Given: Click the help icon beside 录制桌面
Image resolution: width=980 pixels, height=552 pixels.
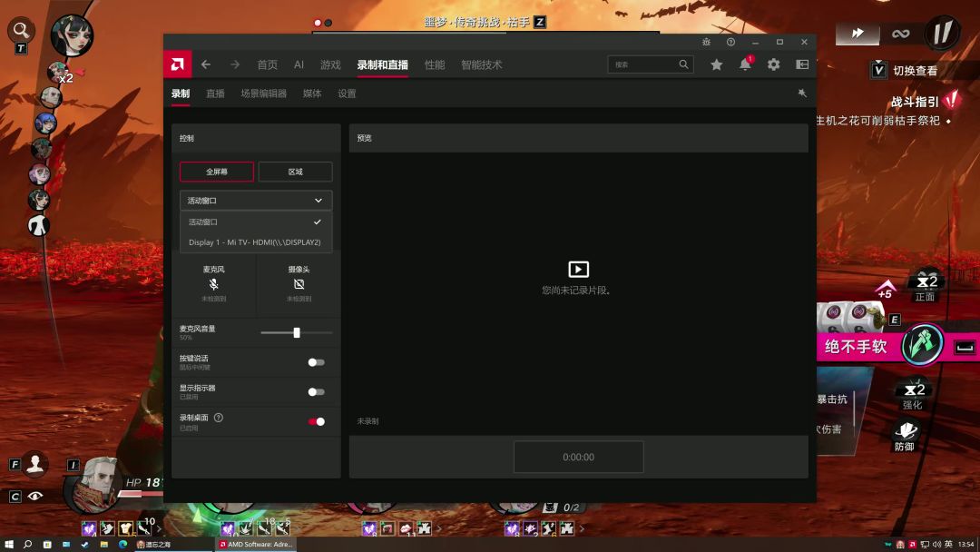Looking at the screenshot, I should pos(218,418).
